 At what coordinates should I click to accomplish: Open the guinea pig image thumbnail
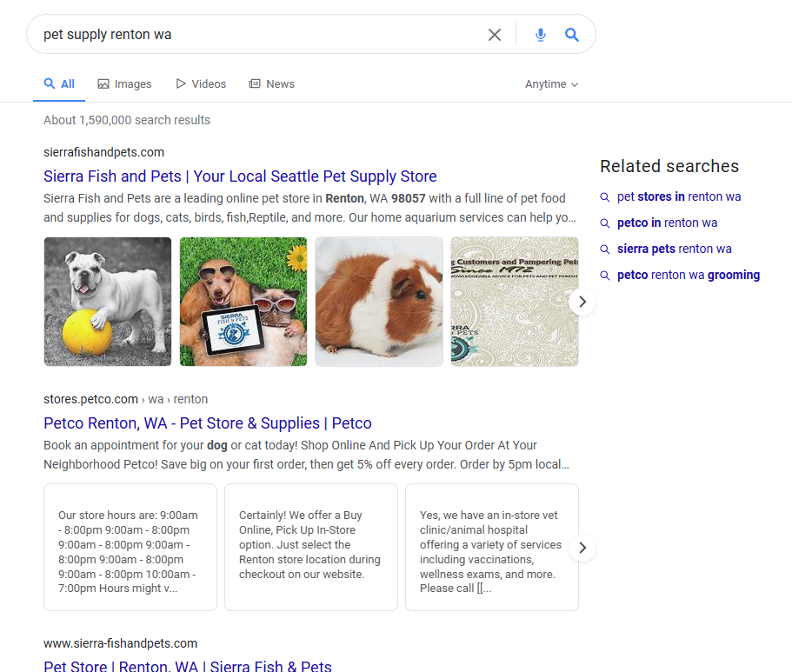point(379,302)
